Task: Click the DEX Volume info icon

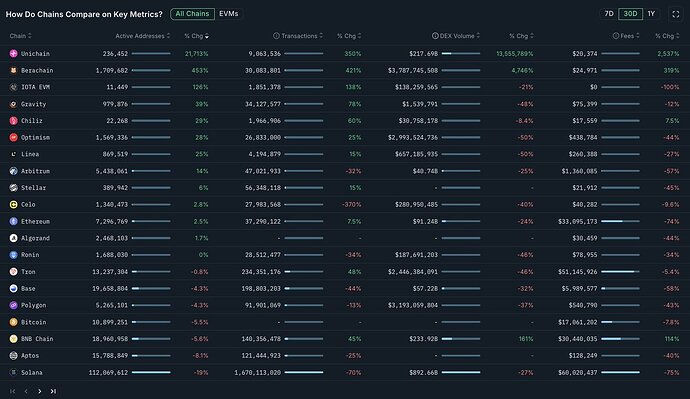Action: 435,36
